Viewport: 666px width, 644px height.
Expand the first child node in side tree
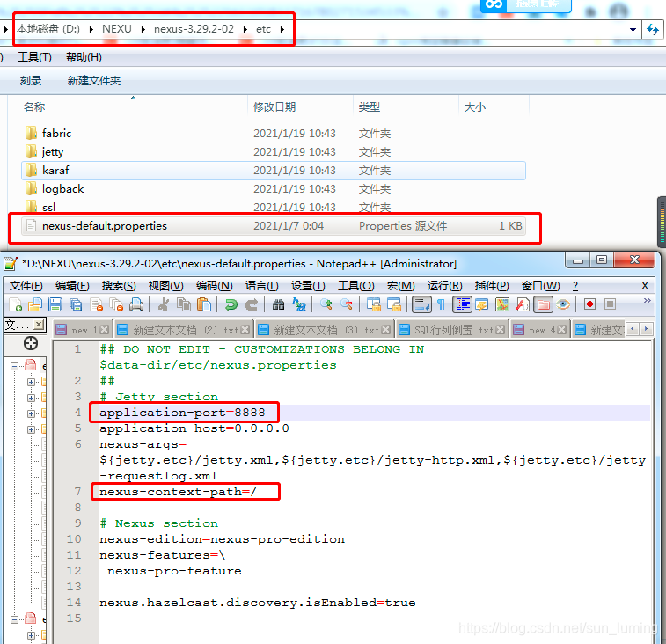(x=31, y=382)
